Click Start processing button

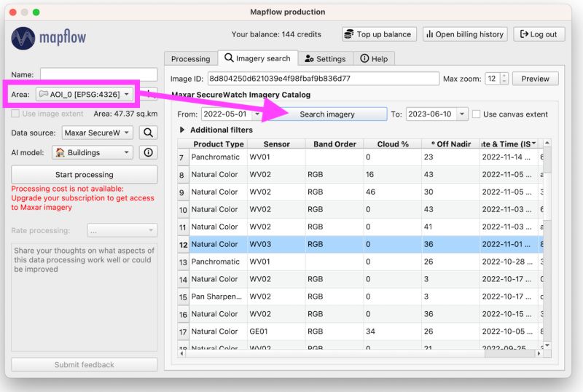(x=84, y=174)
